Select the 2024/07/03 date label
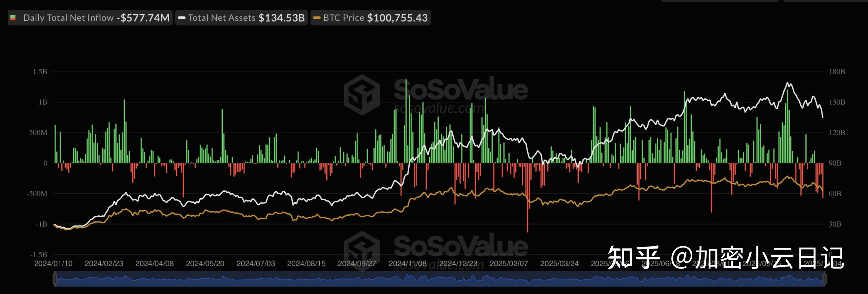This screenshot has width=868, height=294. [256, 263]
